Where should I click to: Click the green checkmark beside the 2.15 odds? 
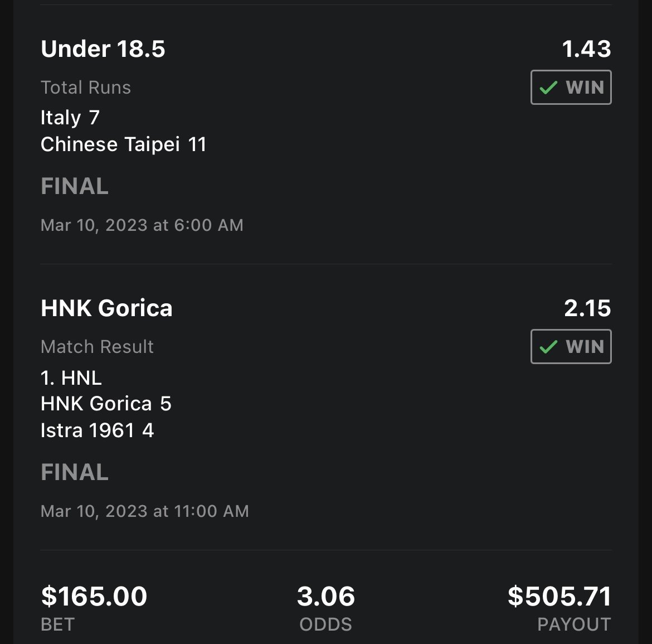coord(549,347)
